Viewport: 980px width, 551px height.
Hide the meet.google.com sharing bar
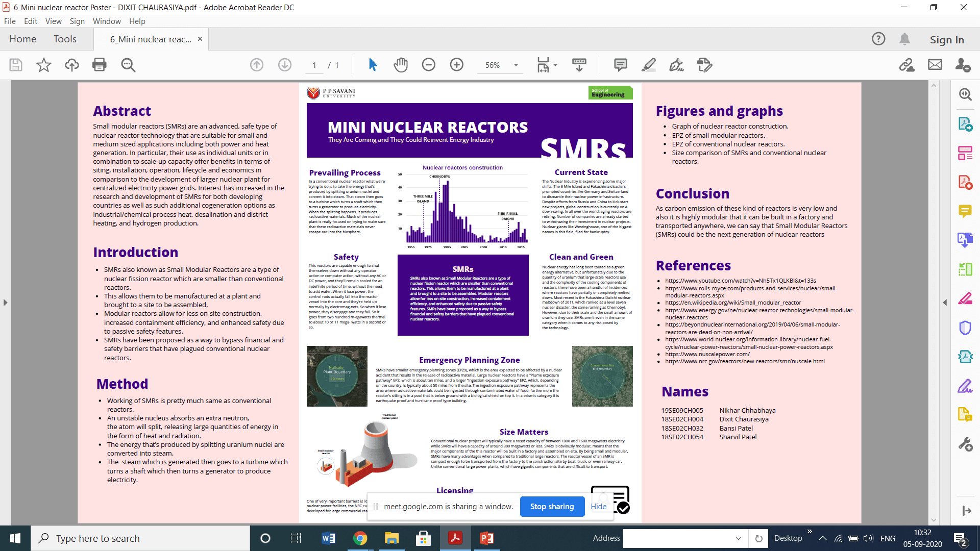tap(598, 506)
